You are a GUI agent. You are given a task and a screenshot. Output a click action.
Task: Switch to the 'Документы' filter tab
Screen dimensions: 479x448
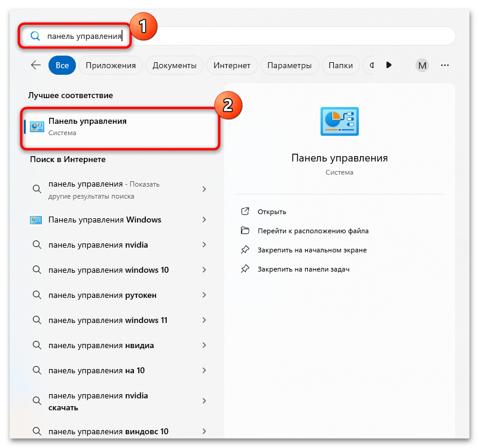tap(175, 65)
